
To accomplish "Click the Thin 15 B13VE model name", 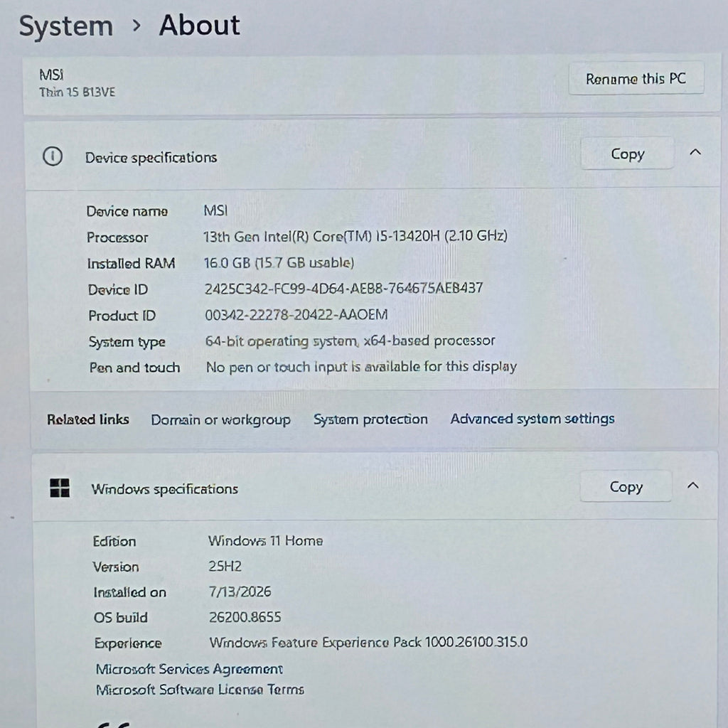I will click(x=77, y=92).
